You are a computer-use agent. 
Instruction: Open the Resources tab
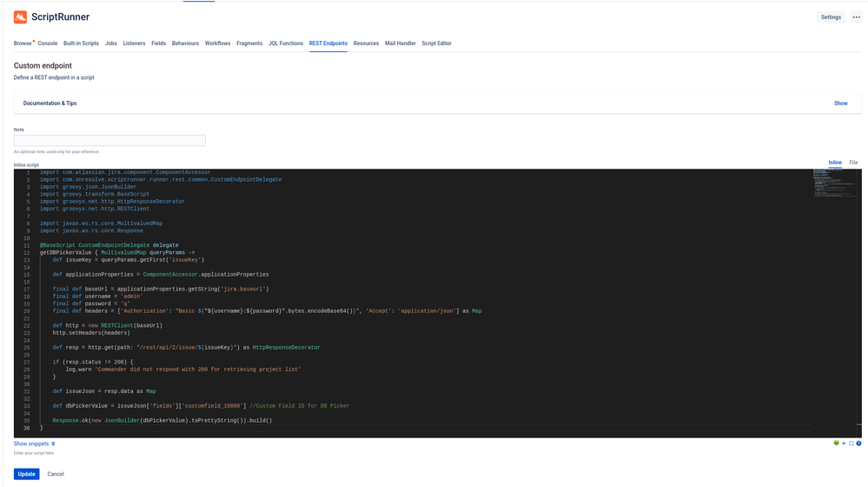(366, 43)
